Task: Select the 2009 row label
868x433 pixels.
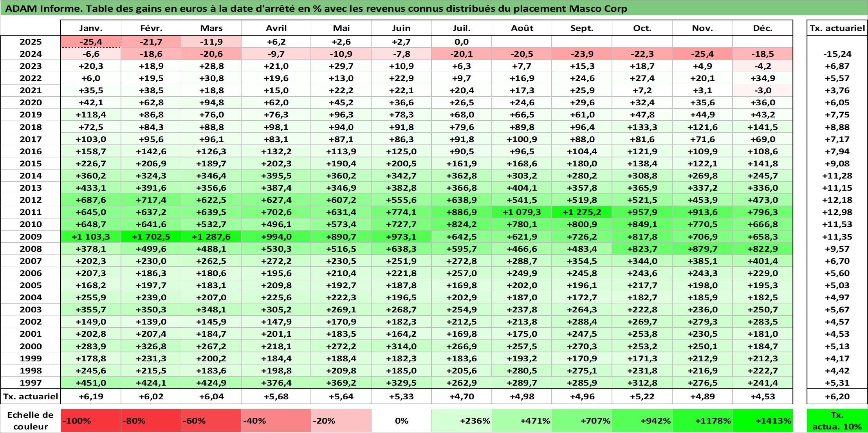Action: pos(31,236)
